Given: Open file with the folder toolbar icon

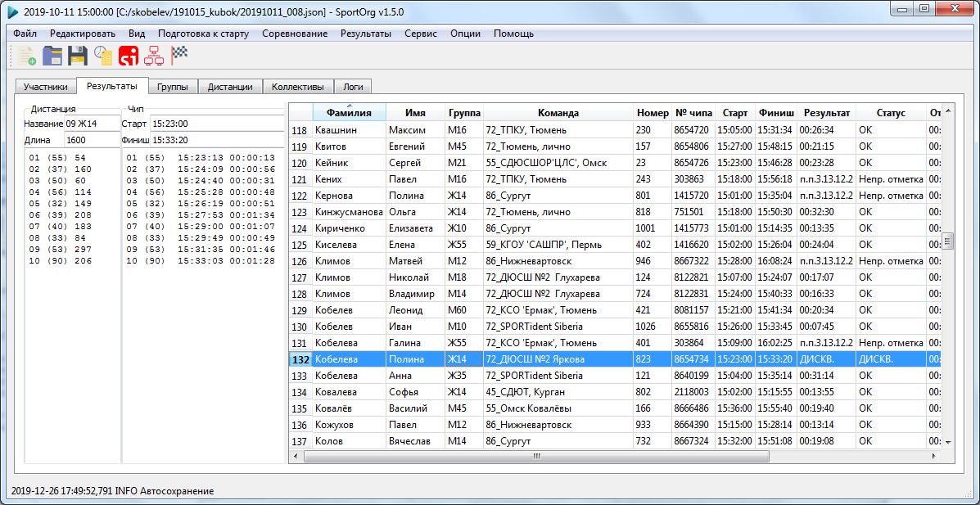Looking at the screenshot, I should pos(52,56).
